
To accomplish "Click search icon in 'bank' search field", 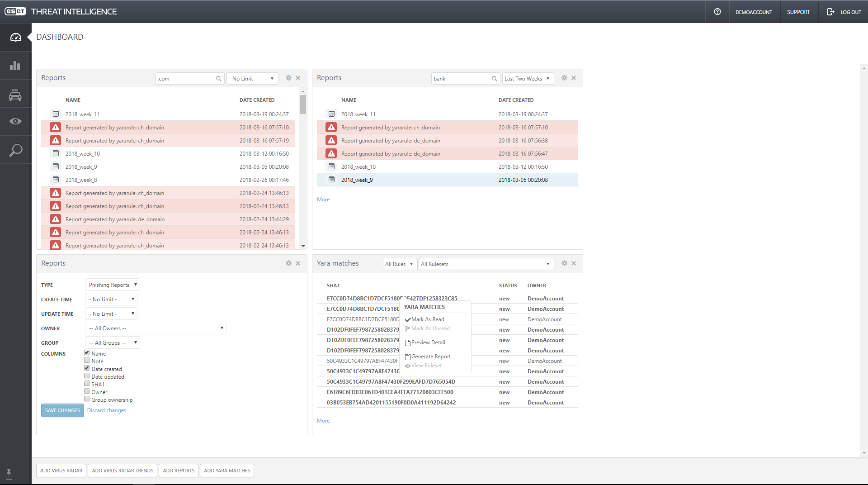I will [494, 79].
